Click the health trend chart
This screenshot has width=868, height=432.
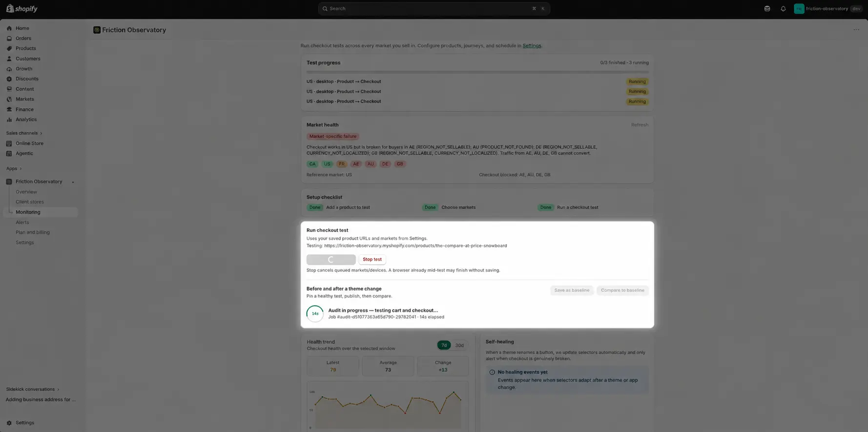pos(388,406)
